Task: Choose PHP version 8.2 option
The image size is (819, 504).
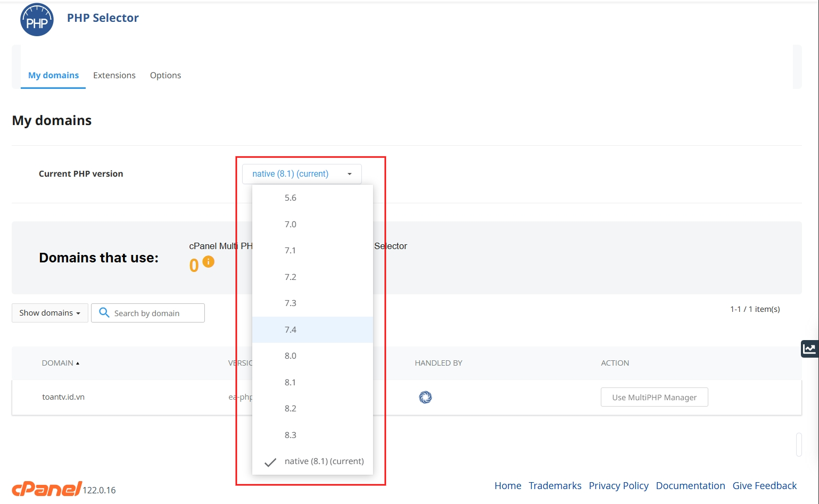Action: (312, 409)
